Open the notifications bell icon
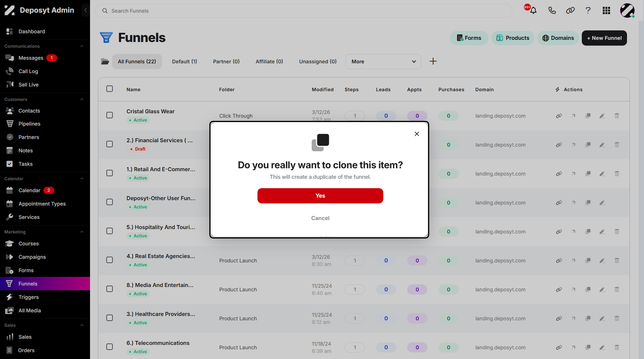 (x=533, y=10)
